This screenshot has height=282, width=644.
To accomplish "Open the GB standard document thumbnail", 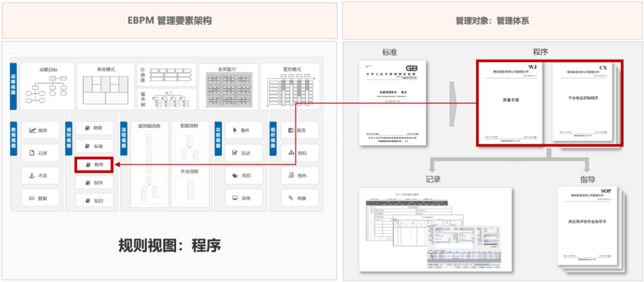I will coord(393,103).
